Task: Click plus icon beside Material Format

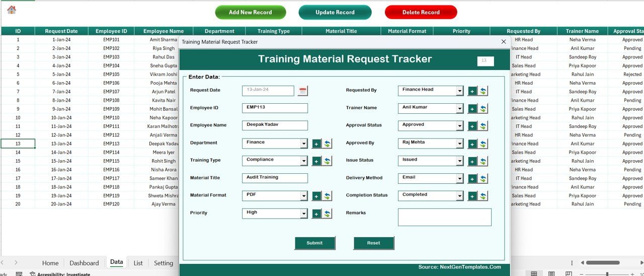Action: [316, 196]
